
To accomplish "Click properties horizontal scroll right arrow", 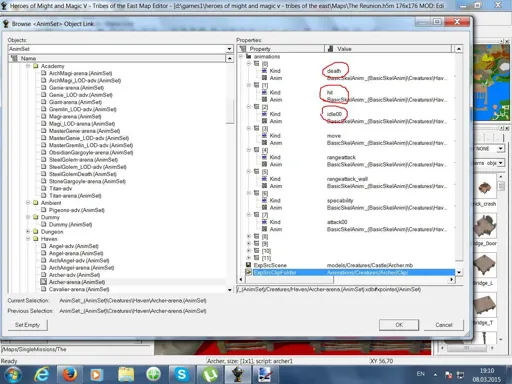I will 451,279.
